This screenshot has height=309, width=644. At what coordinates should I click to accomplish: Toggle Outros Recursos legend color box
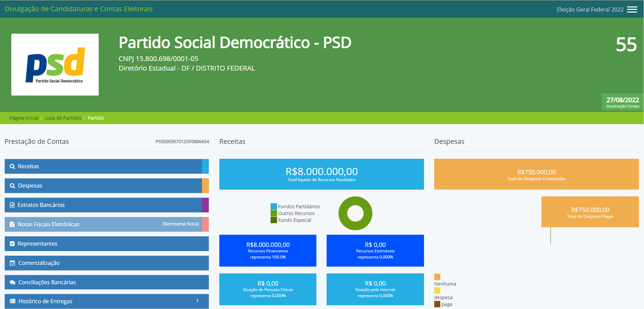tap(274, 213)
